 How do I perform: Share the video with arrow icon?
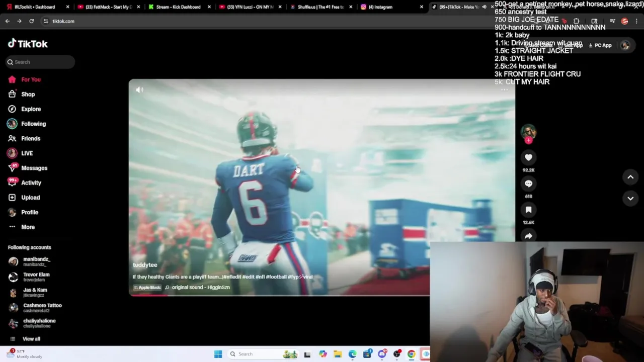(x=528, y=236)
